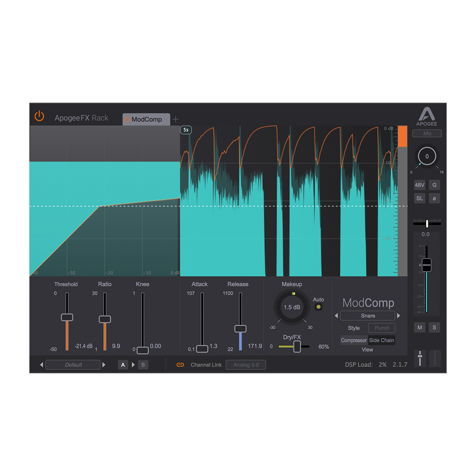This screenshot has height=476, width=476.
Task: Enable 48V phantom power
Action: point(420,185)
